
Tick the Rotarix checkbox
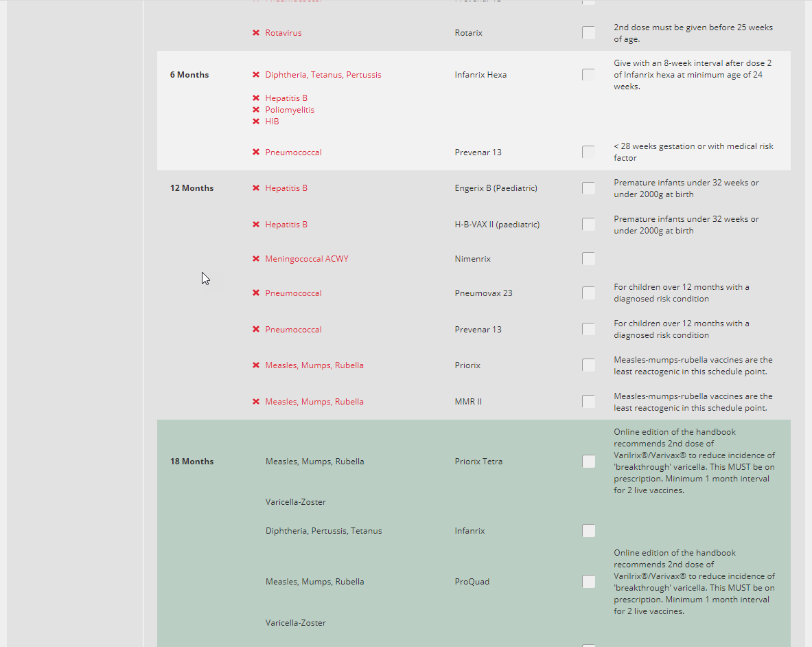(x=588, y=33)
